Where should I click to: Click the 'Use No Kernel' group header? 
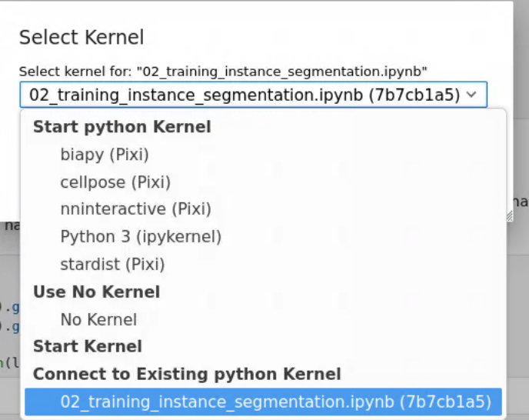click(96, 292)
